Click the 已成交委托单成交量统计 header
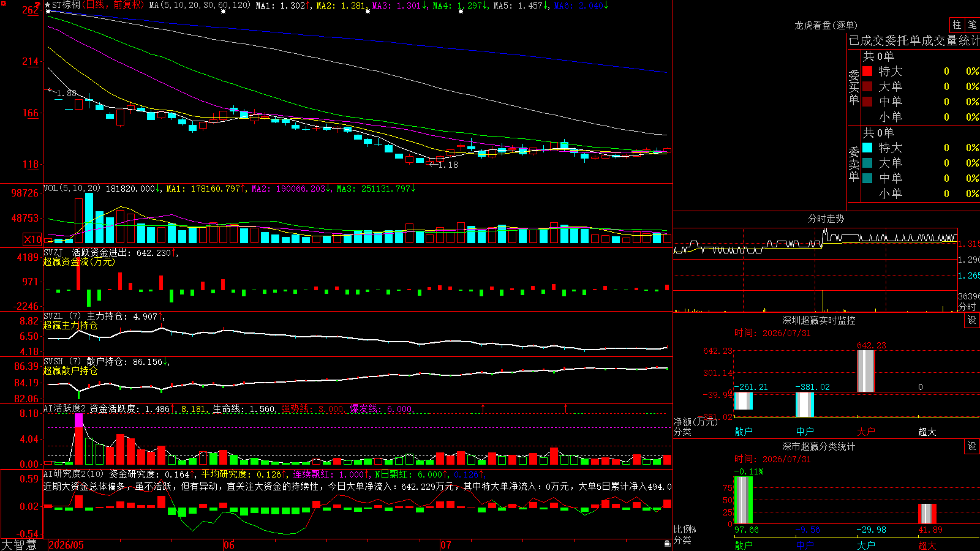Viewport: 980px width, 551px height. pyautogui.click(x=914, y=40)
